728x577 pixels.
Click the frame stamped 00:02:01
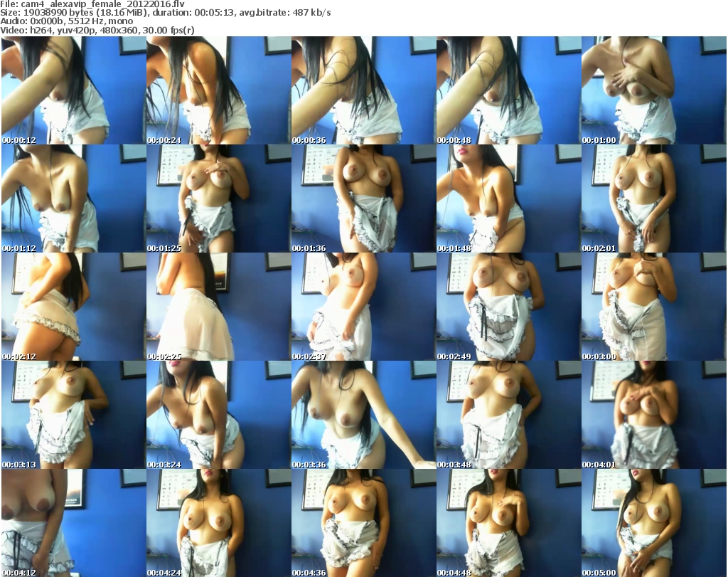coord(654,198)
